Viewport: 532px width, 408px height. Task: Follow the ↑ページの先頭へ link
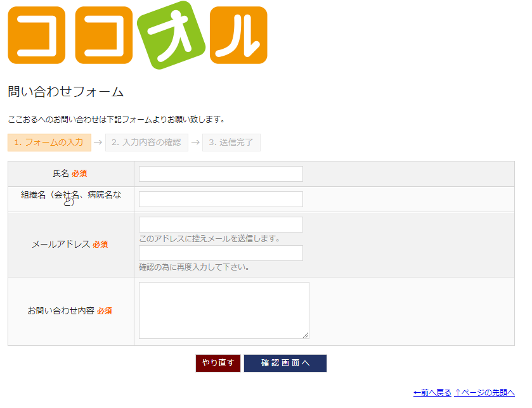[x=484, y=393]
